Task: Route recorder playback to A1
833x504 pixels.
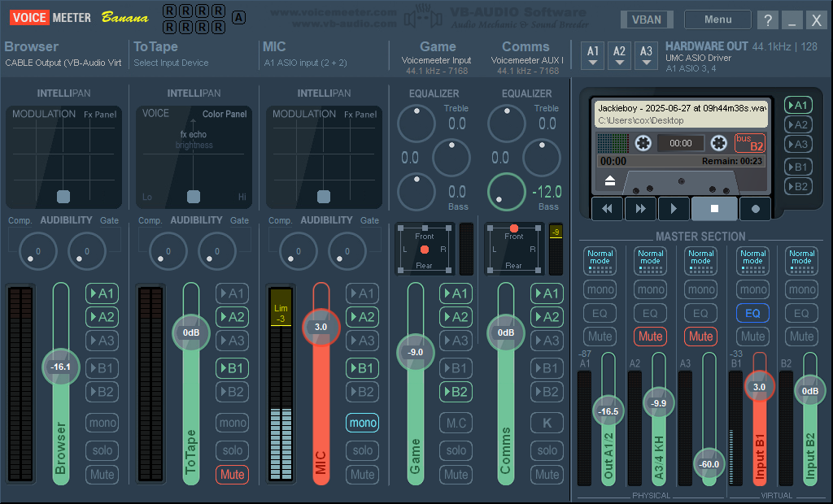Action: tap(798, 105)
